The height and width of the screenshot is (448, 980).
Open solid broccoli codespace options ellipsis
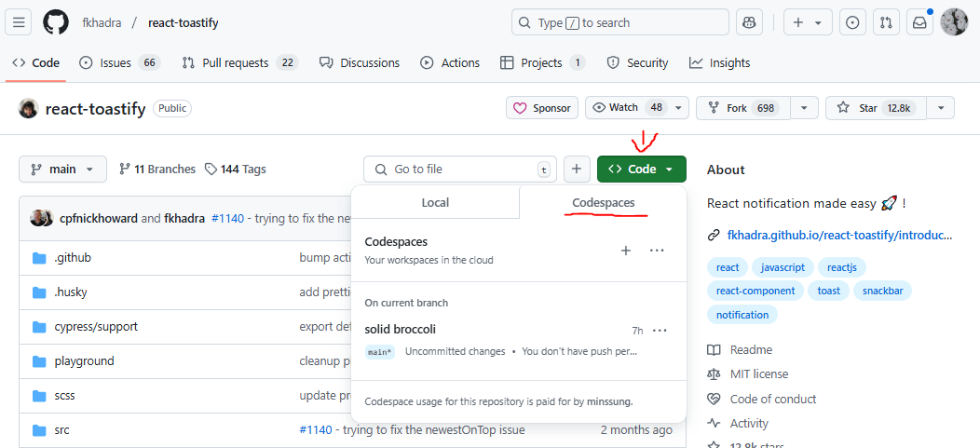[x=660, y=330]
